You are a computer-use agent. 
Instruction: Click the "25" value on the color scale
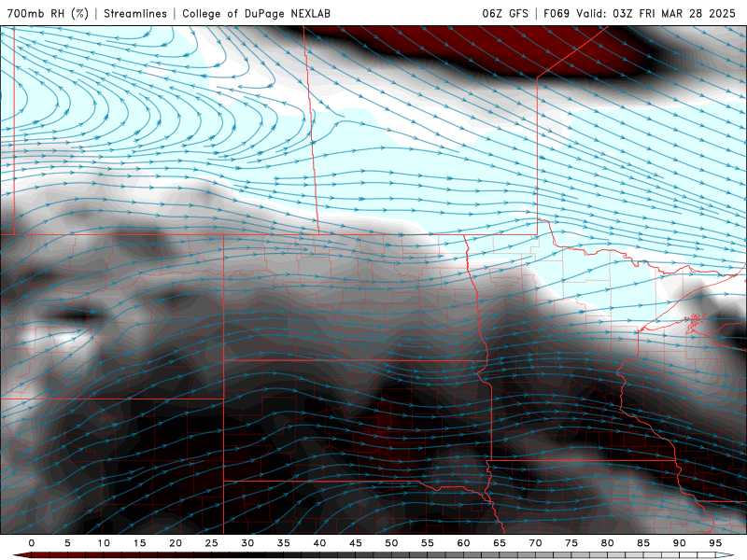point(212,543)
